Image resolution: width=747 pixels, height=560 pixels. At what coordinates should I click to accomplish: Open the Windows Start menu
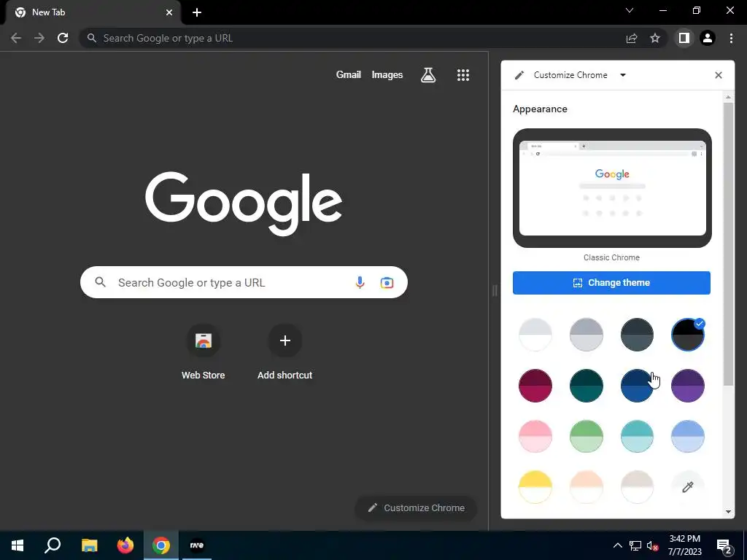18,545
